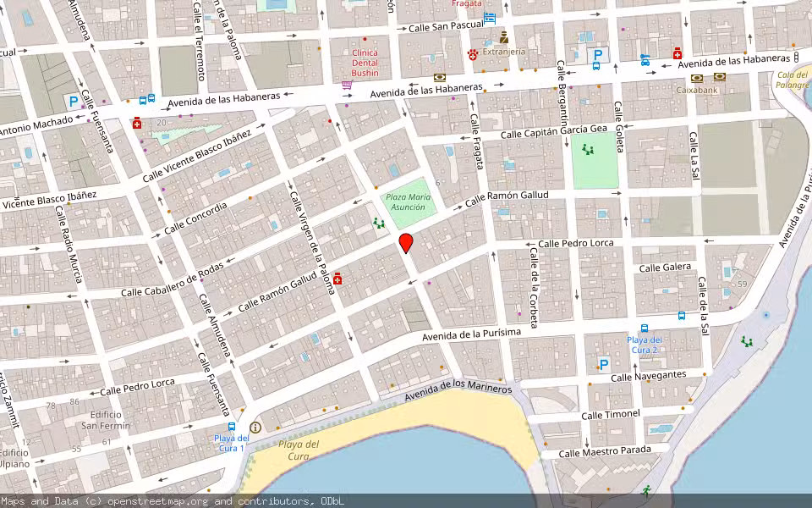Select the Caixabank label
Image resolution: width=812 pixels, height=508 pixels.
[697, 90]
